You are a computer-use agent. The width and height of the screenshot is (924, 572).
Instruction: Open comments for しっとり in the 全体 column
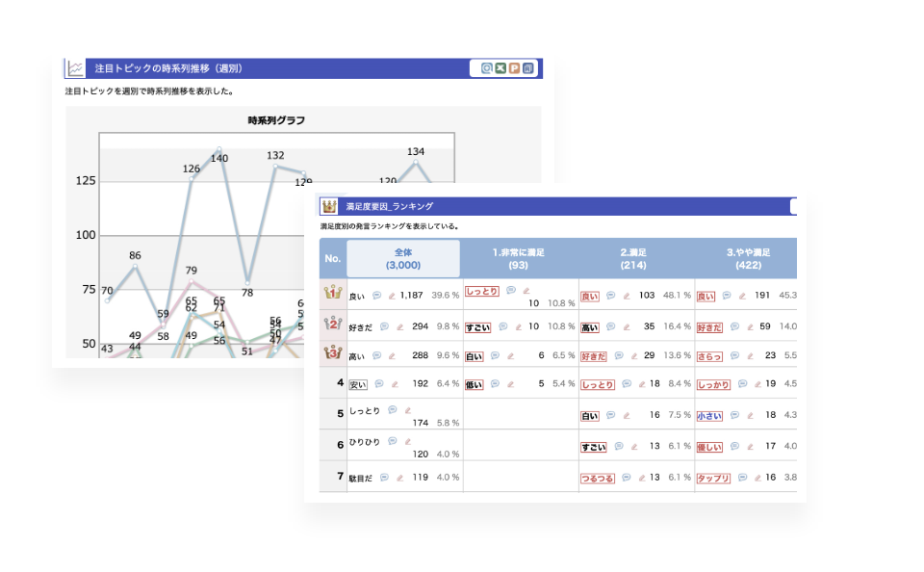click(393, 410)
